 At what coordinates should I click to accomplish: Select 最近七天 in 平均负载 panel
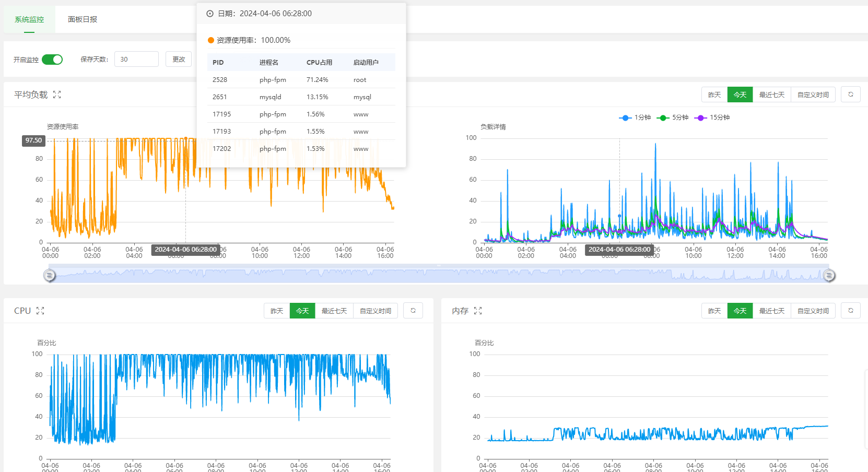click(x=772, y=95)
